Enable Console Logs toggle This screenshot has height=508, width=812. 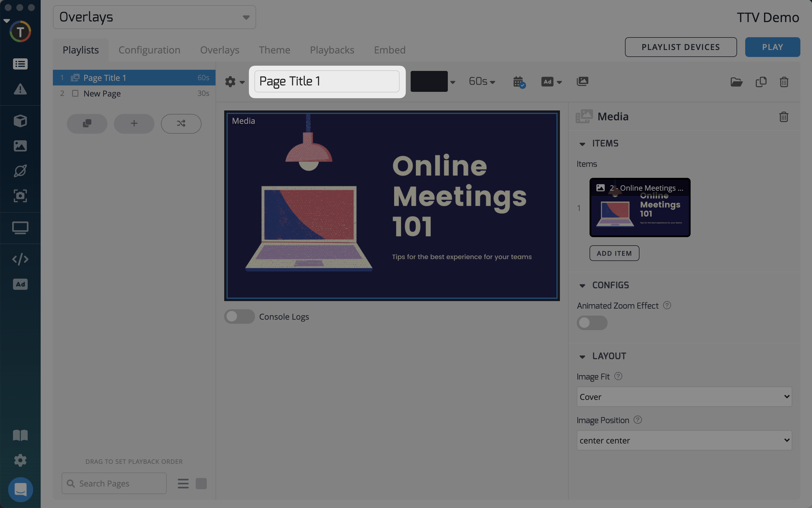(x=239, y=316)
